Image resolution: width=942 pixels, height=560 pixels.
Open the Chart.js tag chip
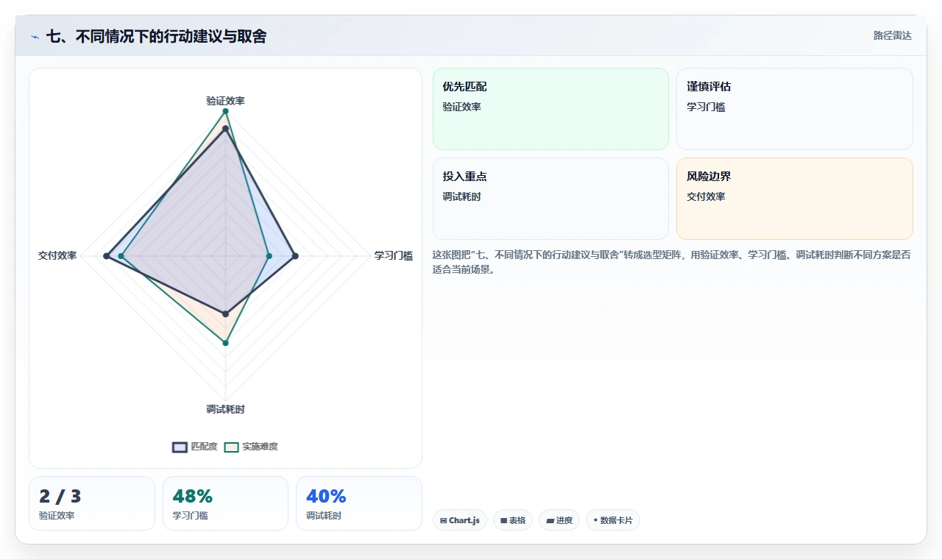click(459, 520)
